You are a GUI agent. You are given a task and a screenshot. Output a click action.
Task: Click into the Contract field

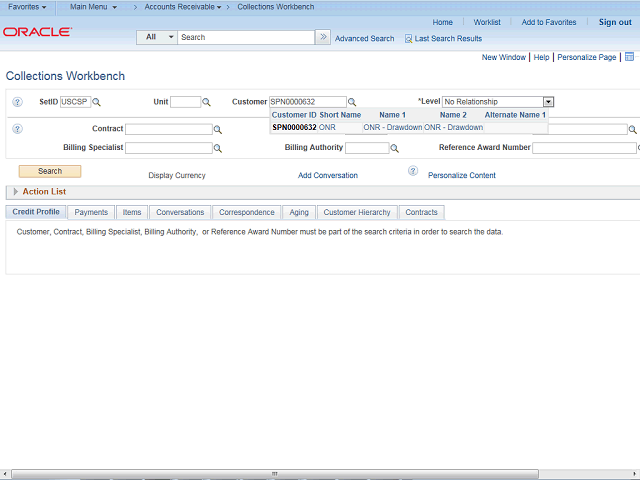point(169,129)
